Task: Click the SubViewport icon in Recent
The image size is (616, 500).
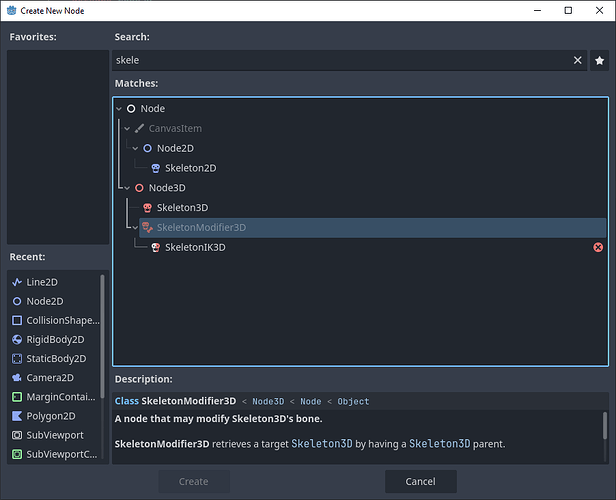Action: 17,435
